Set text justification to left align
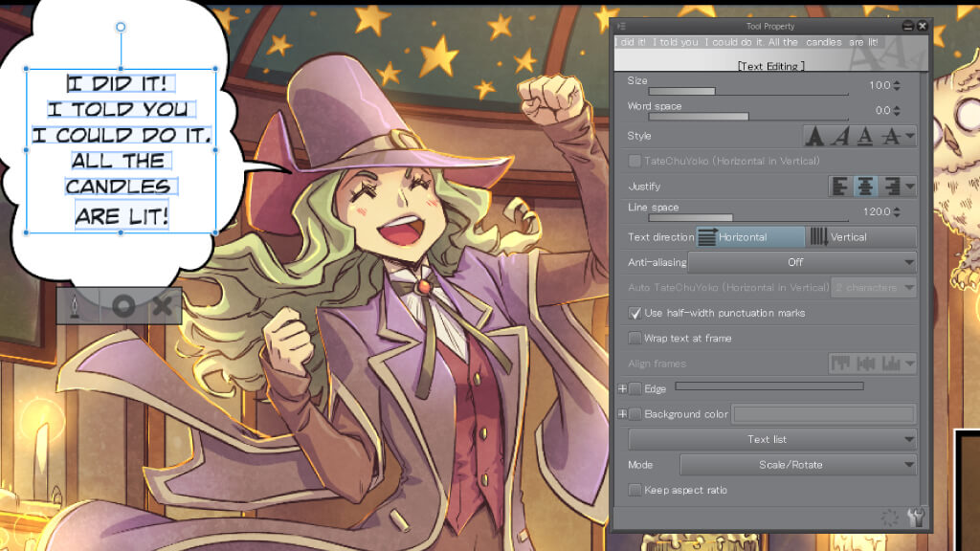 [839, 187]
